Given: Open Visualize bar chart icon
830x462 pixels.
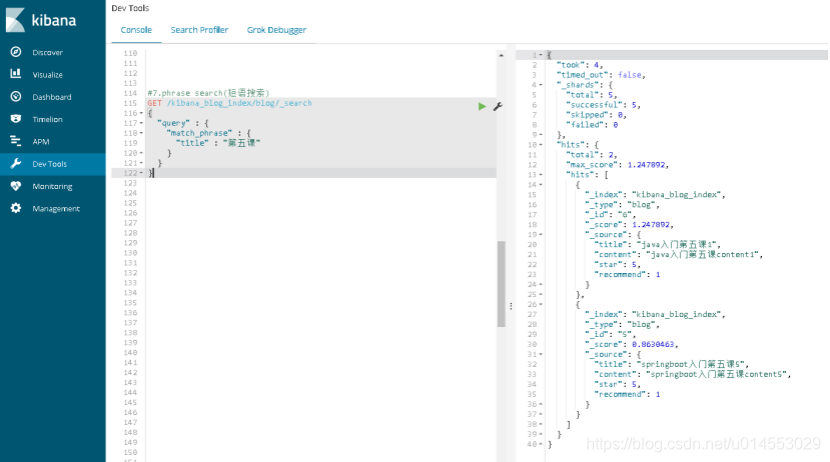Looking at the screenshot, I should 16,74.
